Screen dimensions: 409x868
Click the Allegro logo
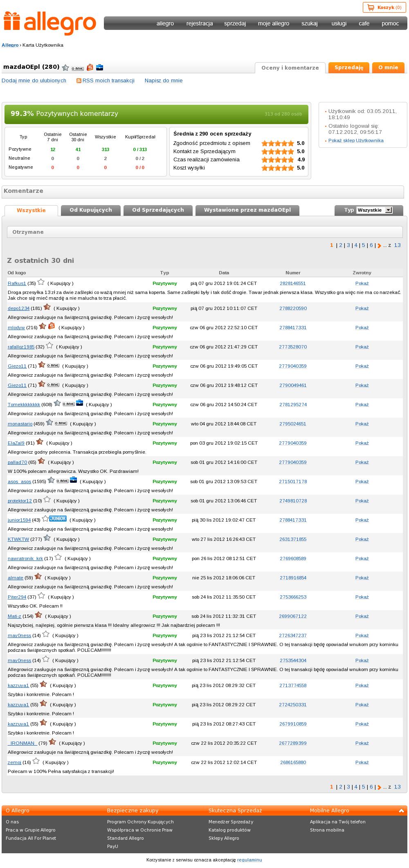[x=50, y=24]
